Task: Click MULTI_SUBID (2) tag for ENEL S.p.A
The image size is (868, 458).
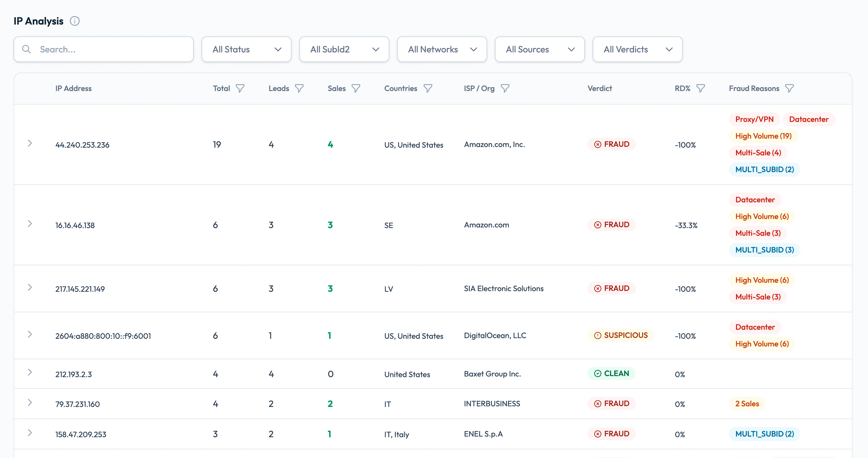Action: coord(764,434)
